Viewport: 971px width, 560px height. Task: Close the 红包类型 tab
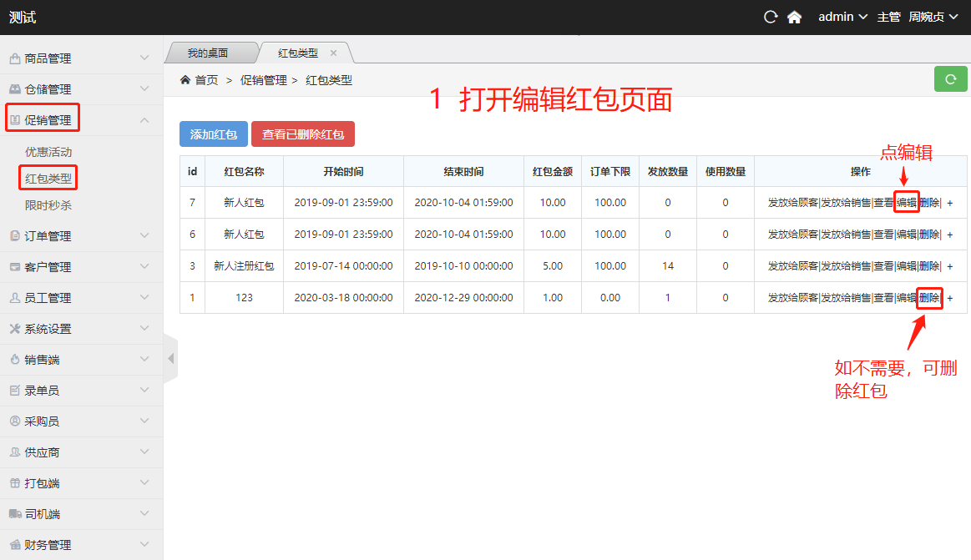pos(333,53)
